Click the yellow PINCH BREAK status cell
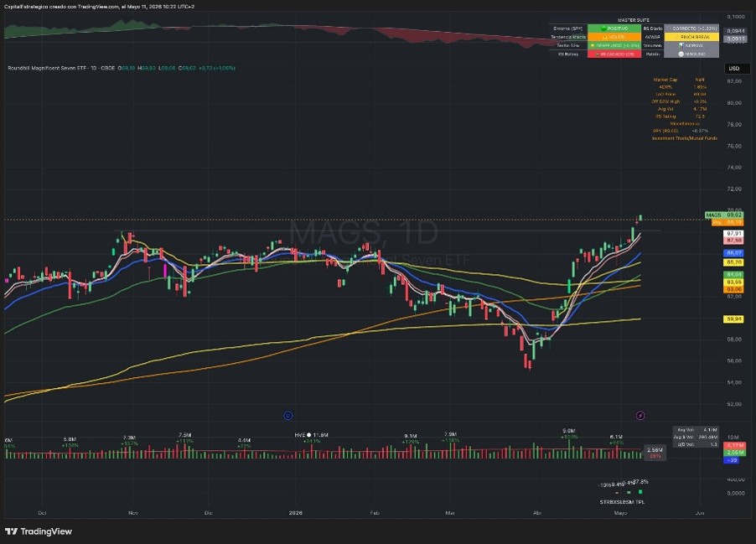This screenshot has height=544, width=756. click(691, 37)
